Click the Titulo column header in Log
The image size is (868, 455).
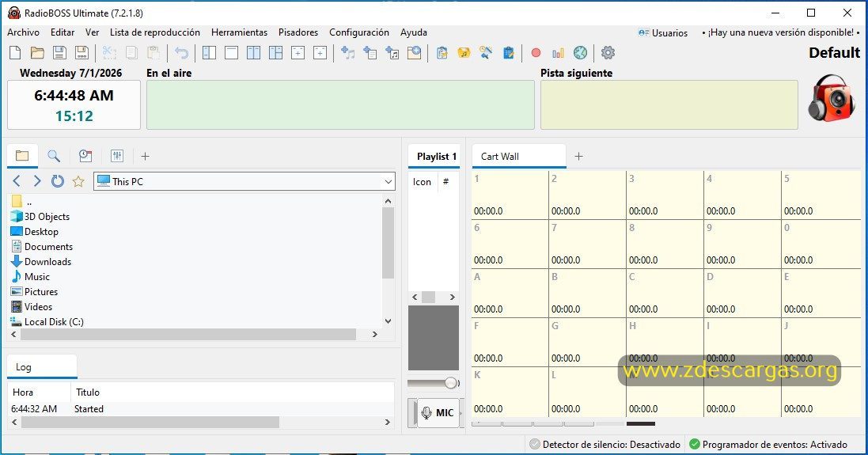(88, 392)
